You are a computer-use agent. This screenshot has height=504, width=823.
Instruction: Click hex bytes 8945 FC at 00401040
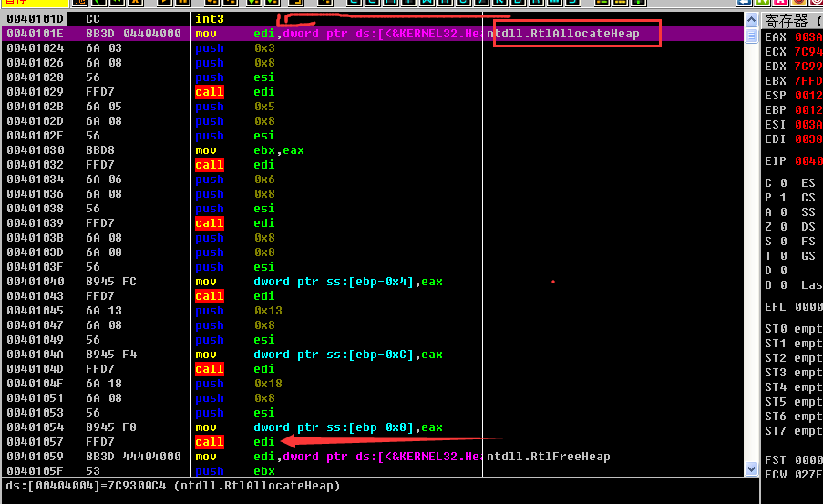tap(111, 282)
